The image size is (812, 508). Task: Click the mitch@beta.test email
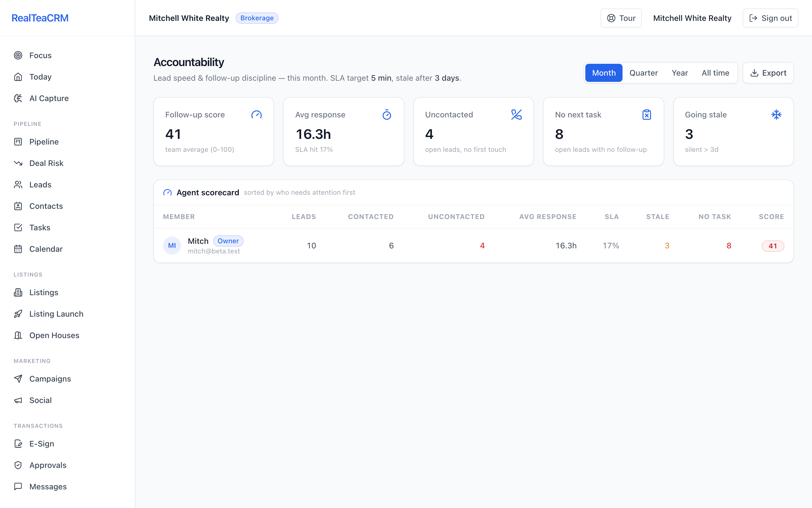coord(214,251)
